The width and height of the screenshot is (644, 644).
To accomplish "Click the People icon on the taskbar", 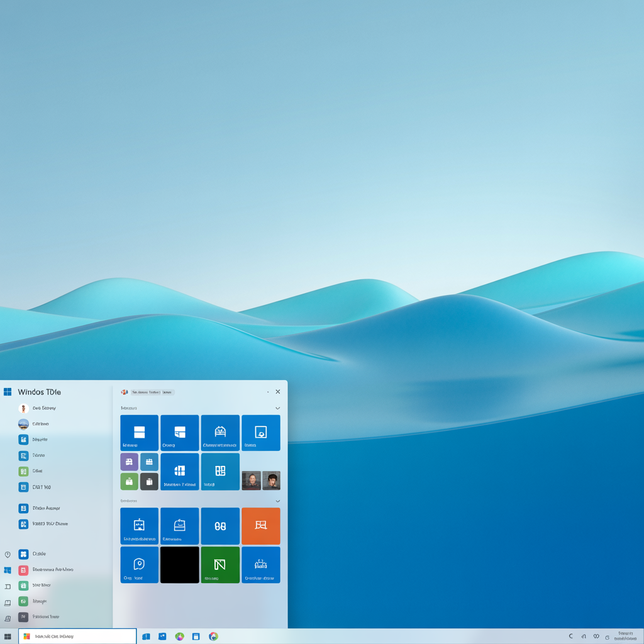I will tap(162, 636).
